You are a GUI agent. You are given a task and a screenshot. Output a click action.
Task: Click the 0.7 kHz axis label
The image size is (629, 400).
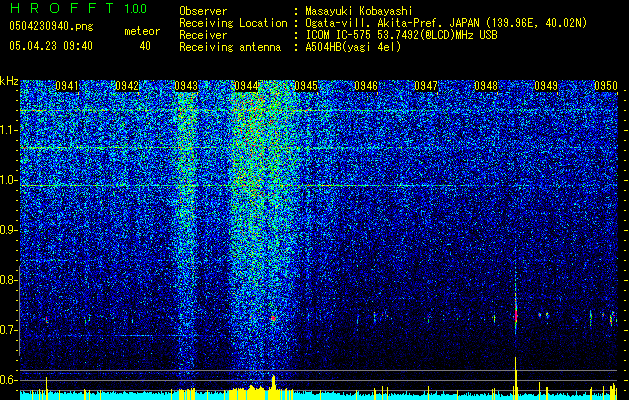tap(8, 330)
